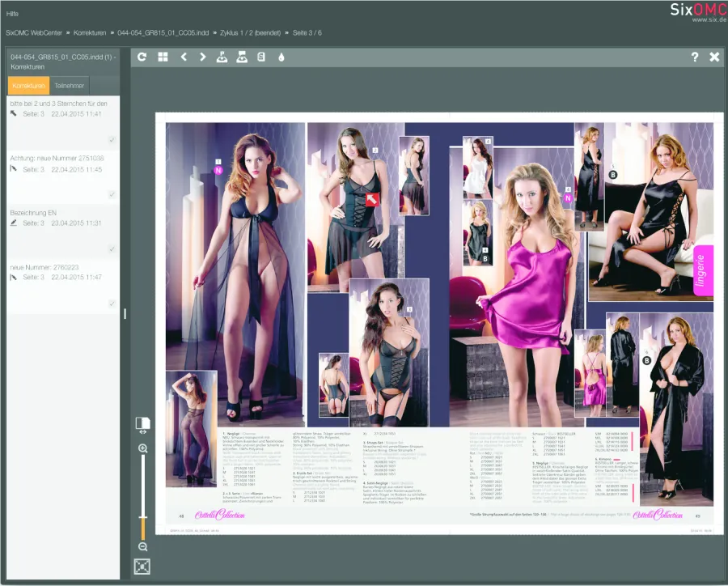Check the 'neue Nummer: 2760223' correction checkbox

point(112,303)
